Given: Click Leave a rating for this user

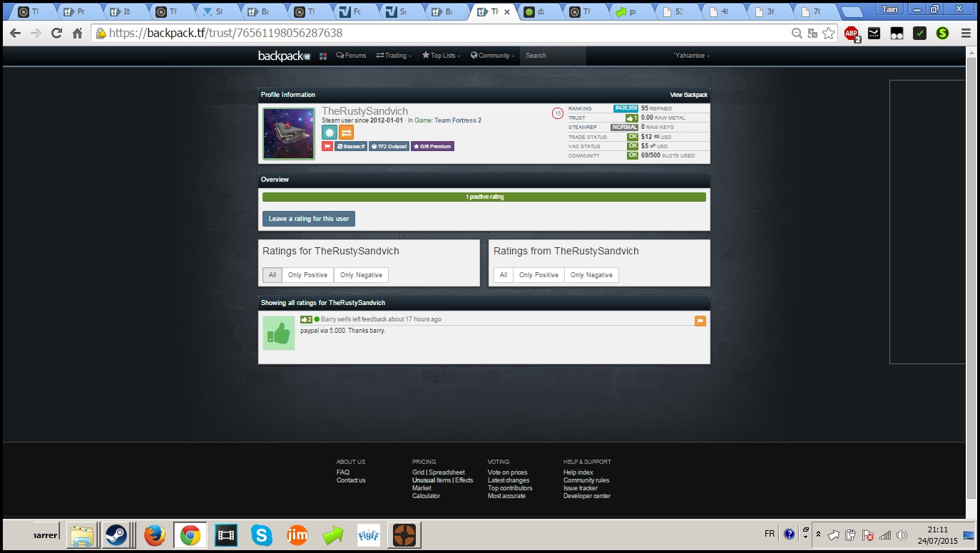Looking at the screenshot, I should point(308,219).
